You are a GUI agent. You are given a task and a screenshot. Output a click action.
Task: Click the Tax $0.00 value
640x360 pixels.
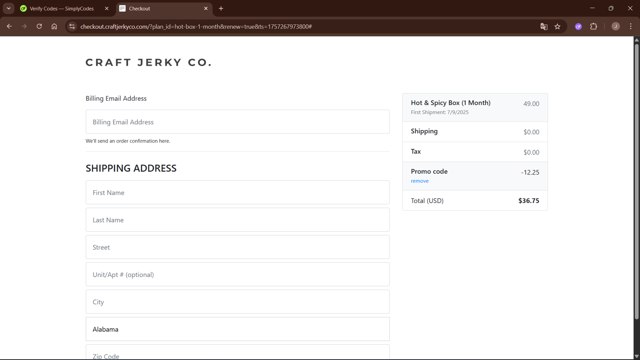(x=531, y=152)
